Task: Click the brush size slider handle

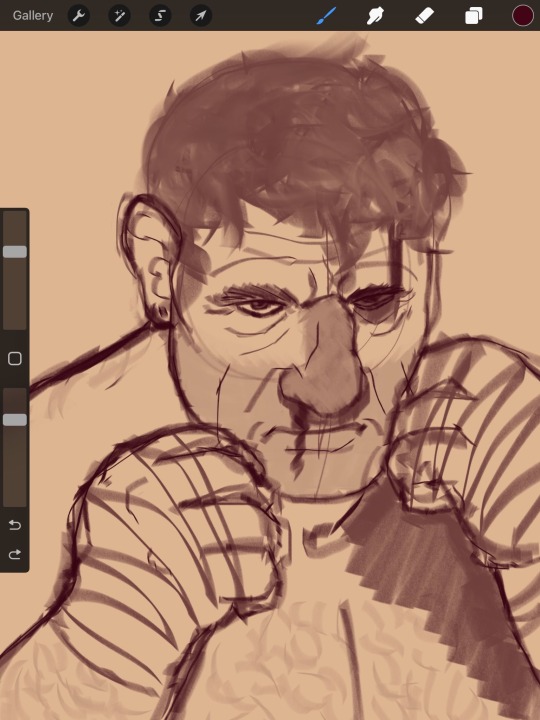Action: click(x=15, y=252)
